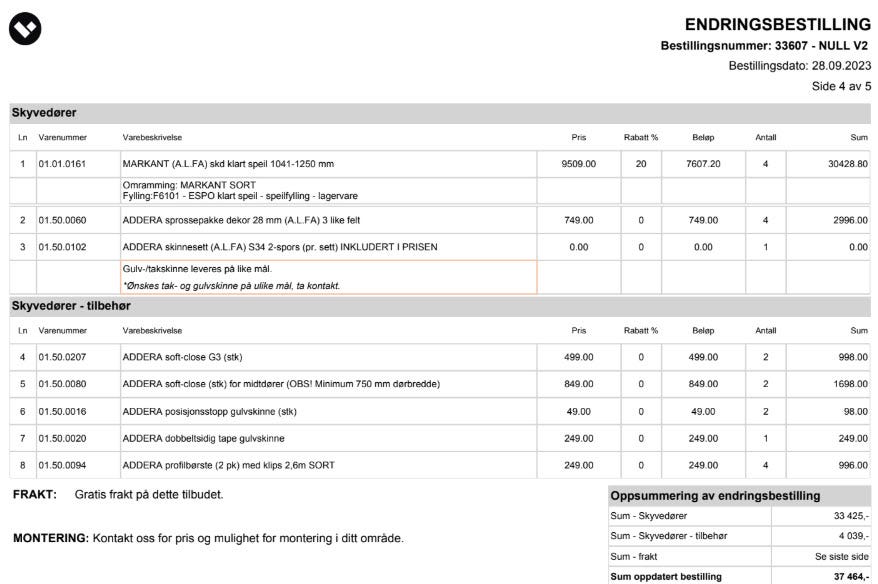Viewport: 878px width, 584px height.
Task: Click the first Skyvedører section header
Action: 440,113
